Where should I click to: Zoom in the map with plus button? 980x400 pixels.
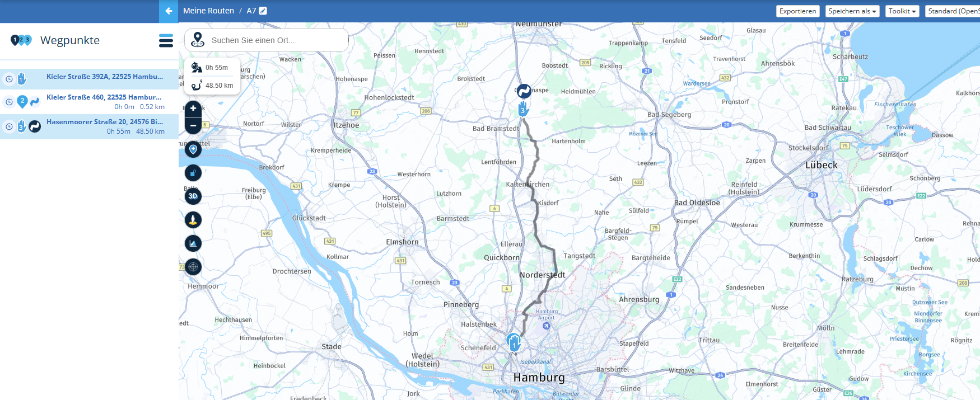[193, 109]
